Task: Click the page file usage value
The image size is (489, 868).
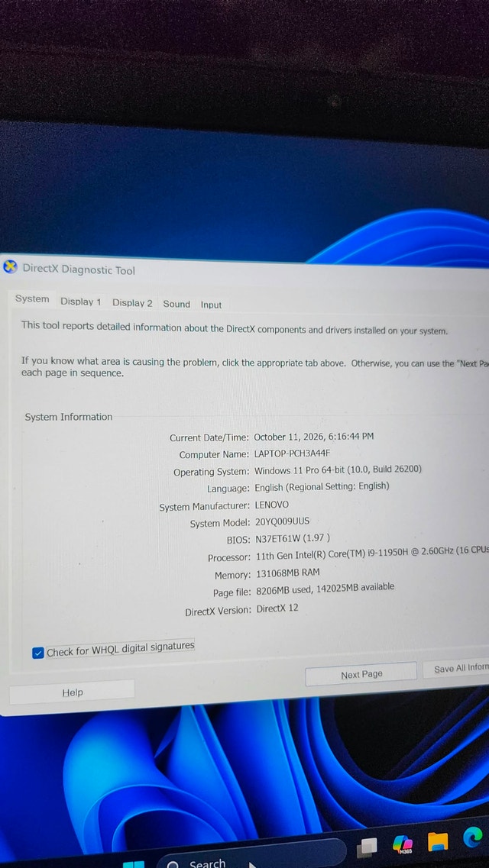Action: tap(325, 589)
